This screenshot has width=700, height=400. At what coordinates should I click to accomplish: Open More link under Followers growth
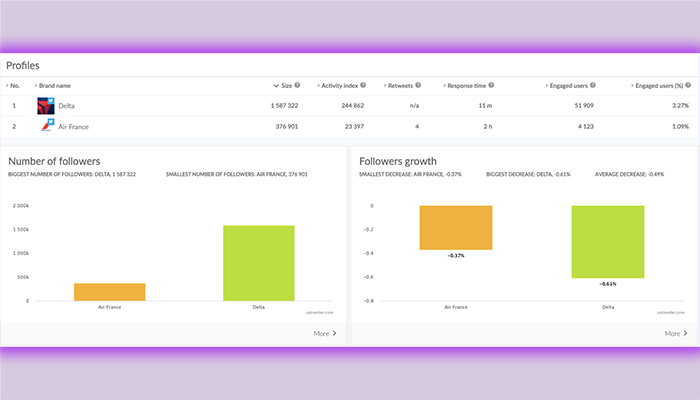click(x=676, y=333)
